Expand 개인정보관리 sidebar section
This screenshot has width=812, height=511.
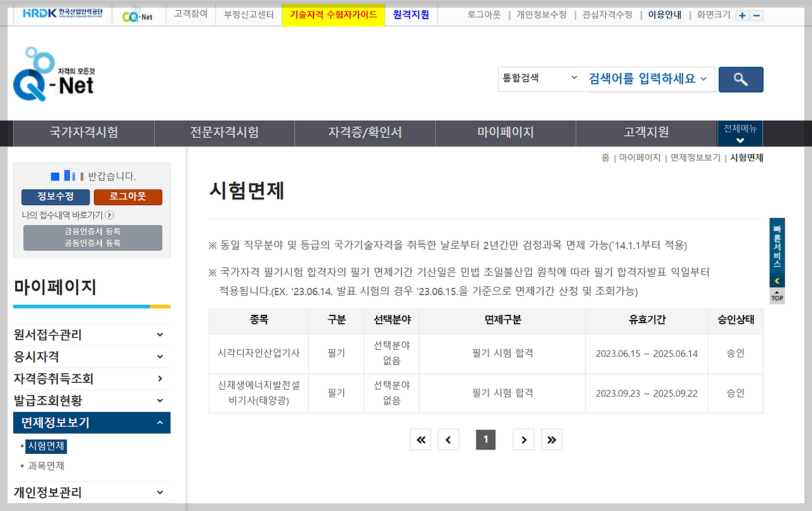92,492
